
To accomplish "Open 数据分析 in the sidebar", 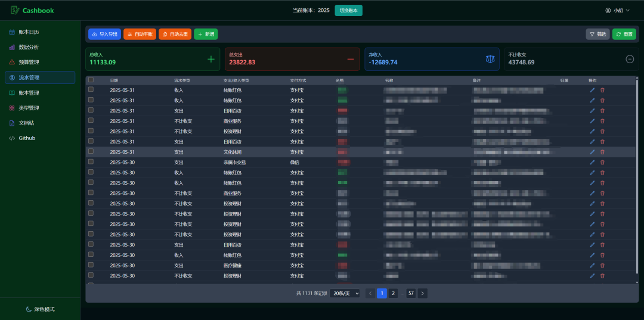I will tap(29, 47).
